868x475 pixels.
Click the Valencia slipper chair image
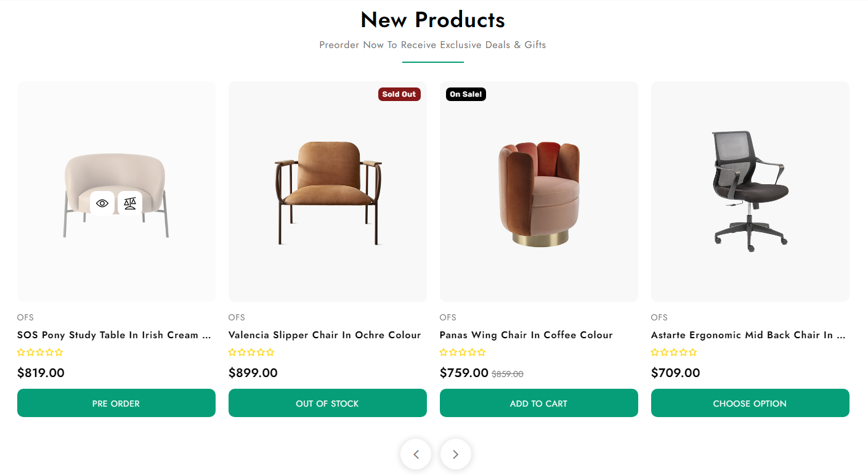327,192
